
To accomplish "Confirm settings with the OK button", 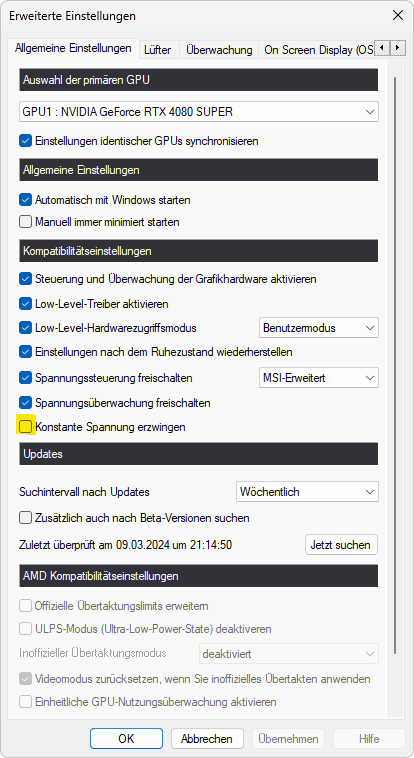I will pyautogui.click(x=126, y=739).
